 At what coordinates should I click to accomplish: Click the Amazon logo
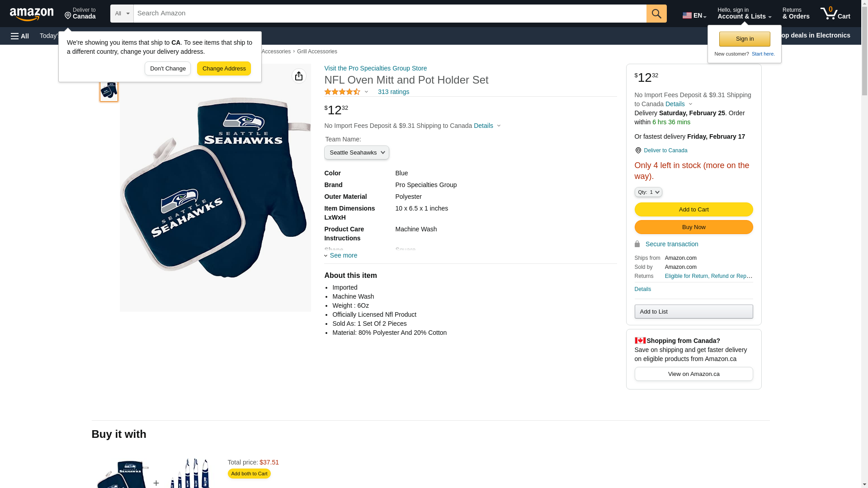click(x=32, y=14)
